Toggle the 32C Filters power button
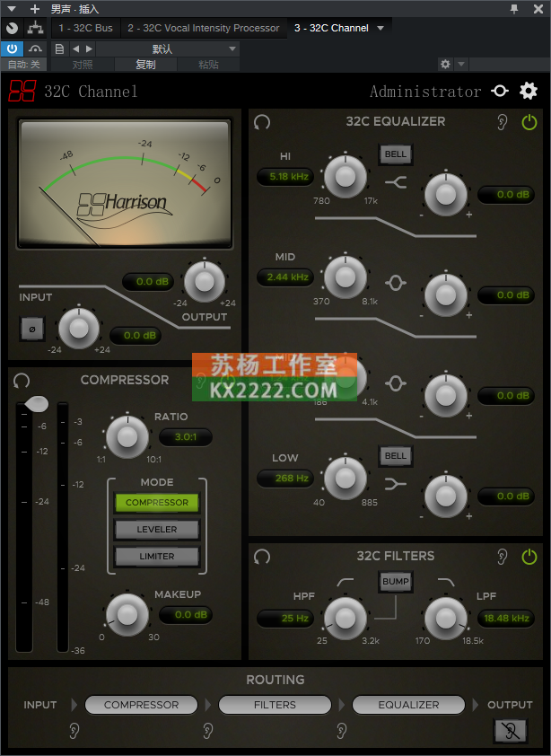The image size is (551, 756). pos(529,557)
